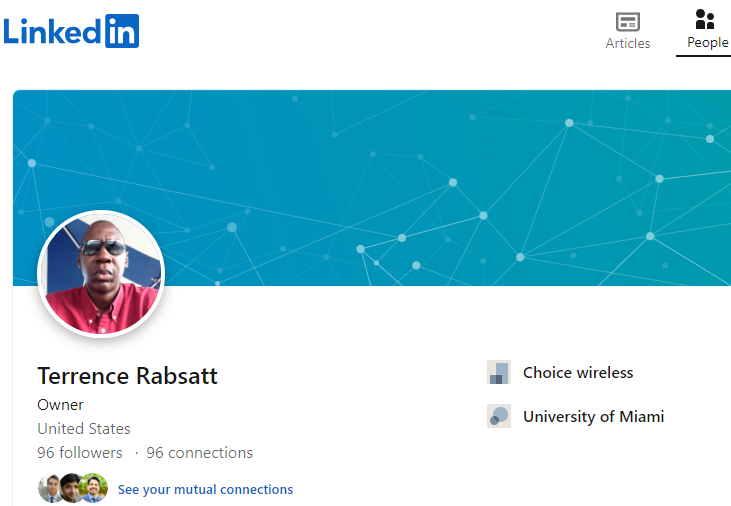The width and height of the screenshot is (731, 506).
Task: Click the 96 followers text
Action: [x=80, y=452]
